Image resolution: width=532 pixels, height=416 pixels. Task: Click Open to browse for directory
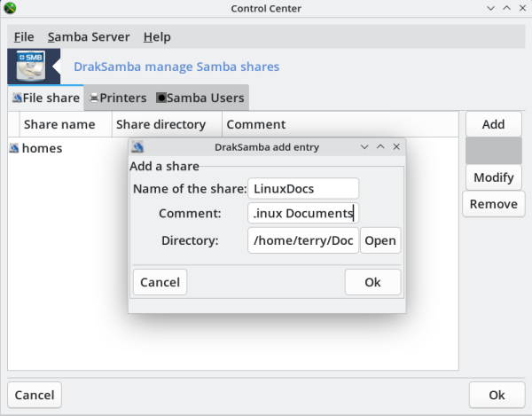coord(380,240)
